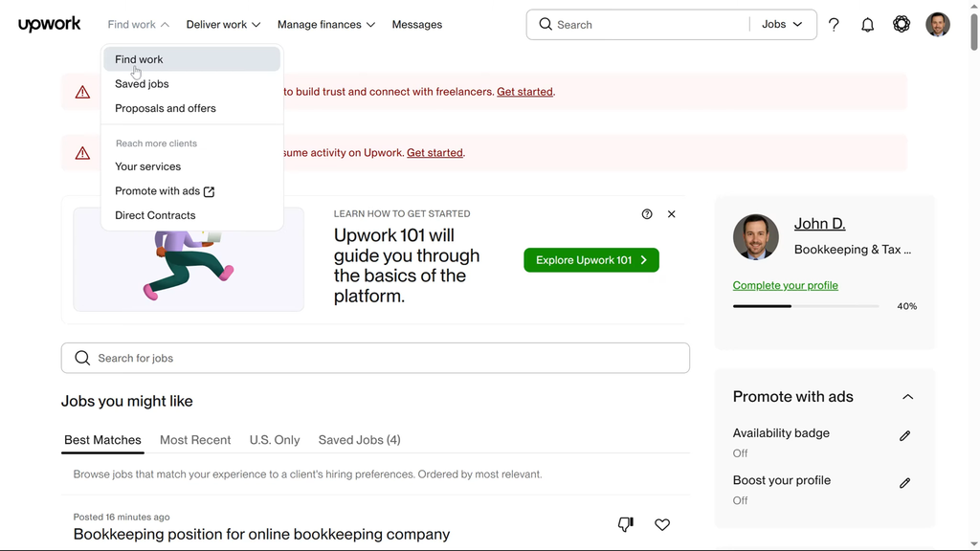The image size is (980, 551).
Task: Open the Complete your profile link
Action: (x=785, y=285)
